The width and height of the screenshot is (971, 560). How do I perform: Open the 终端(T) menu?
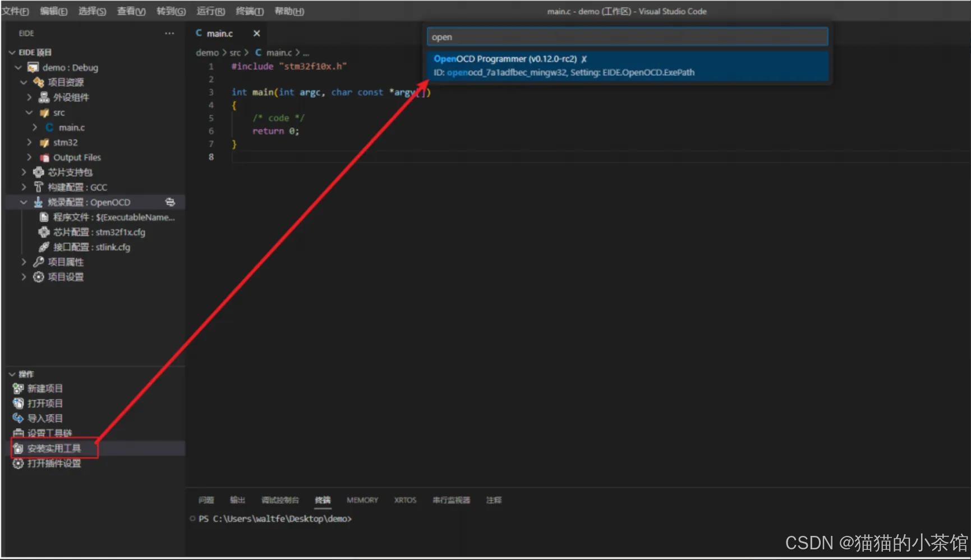coord(250,11)
